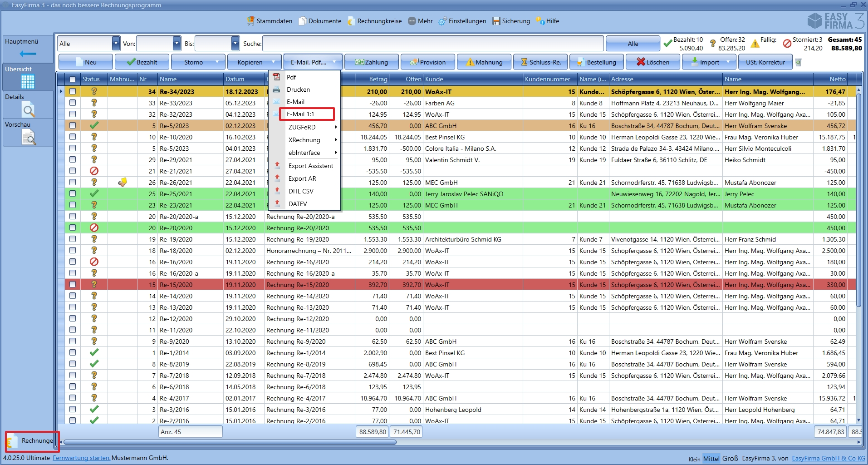Click the Offen question mark summary icon
The image size is (868, 465).
(713, 44)
